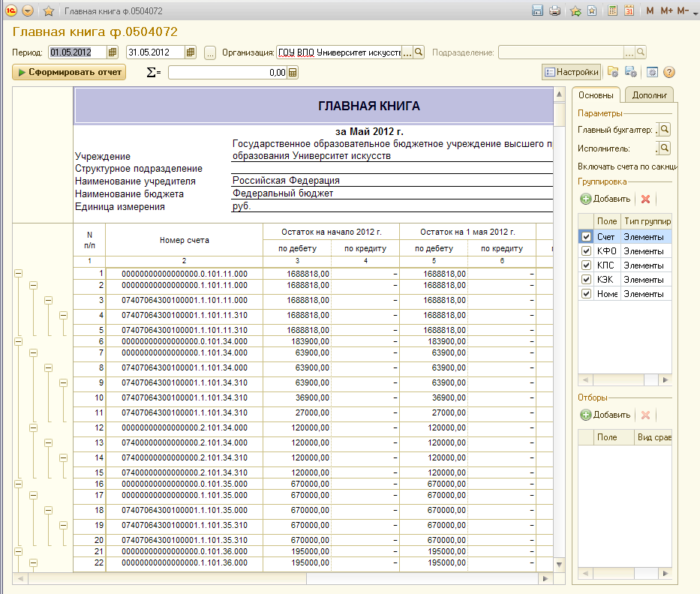Screen dimensions: 700x594
Task: Open calendar picker for end date 31.05.2012
Action: click(x=191, y=52)
